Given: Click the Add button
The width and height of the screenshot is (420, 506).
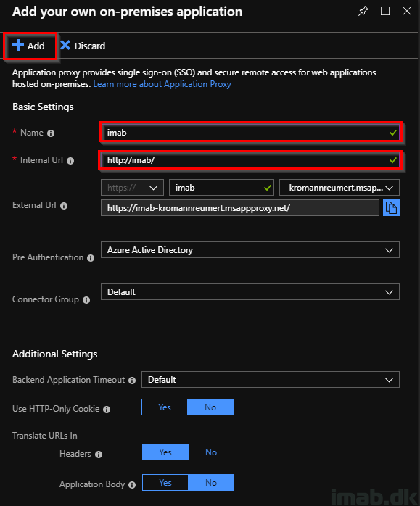Looking at the screenshot, I should pos(30,46).
